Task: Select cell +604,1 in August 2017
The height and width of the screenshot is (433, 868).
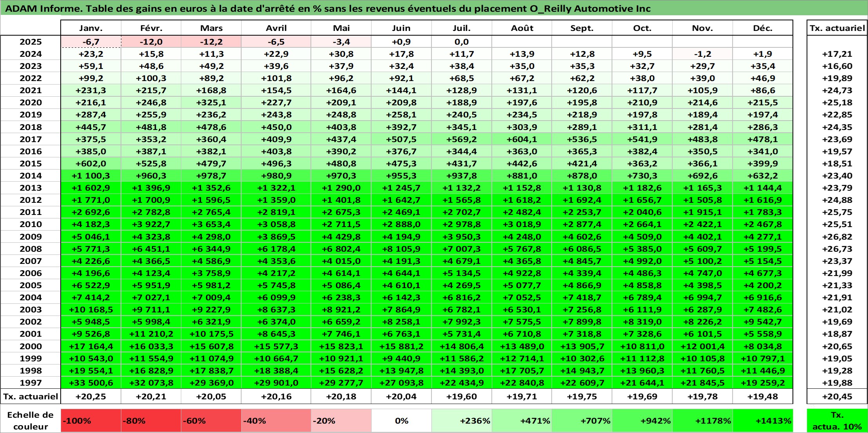Action: [x=522, y=139]
